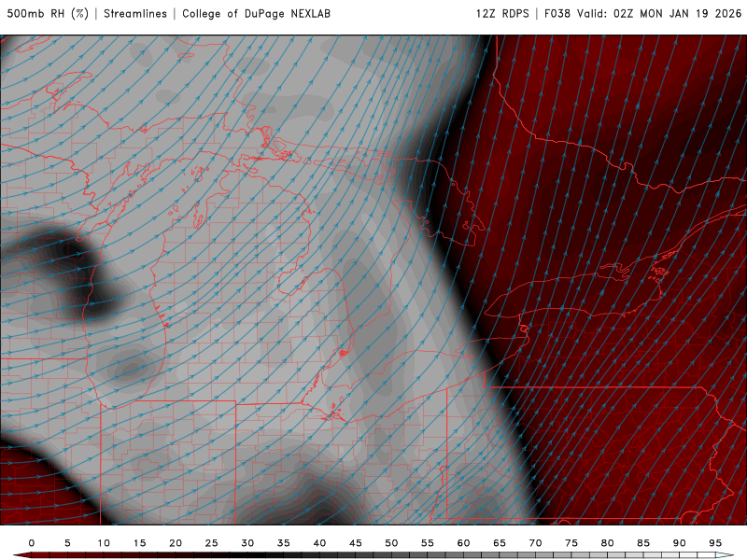This screenshot has width=747, height=560.
Task: Click the colorbar label '95'
Action: [x=715, y=543]
